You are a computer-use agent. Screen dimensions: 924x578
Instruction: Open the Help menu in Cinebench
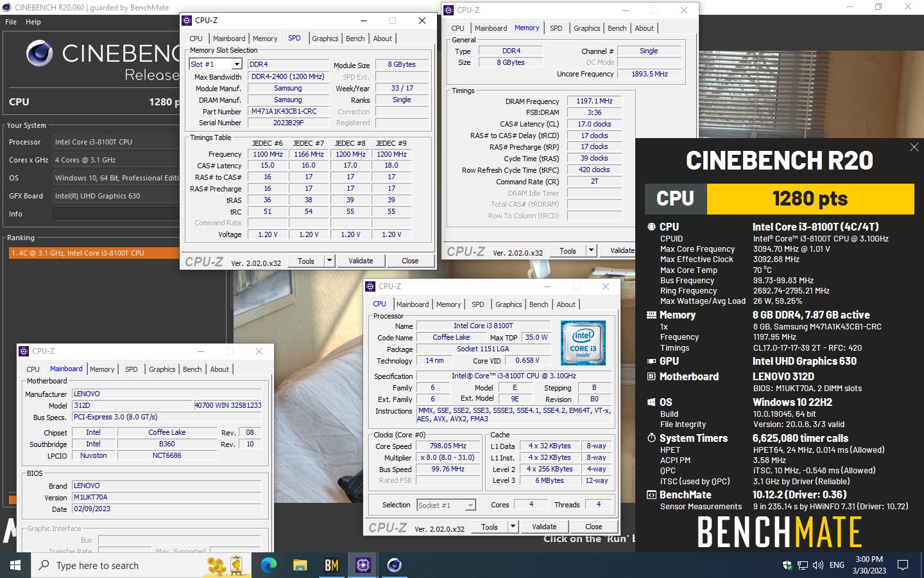point(33,22)
